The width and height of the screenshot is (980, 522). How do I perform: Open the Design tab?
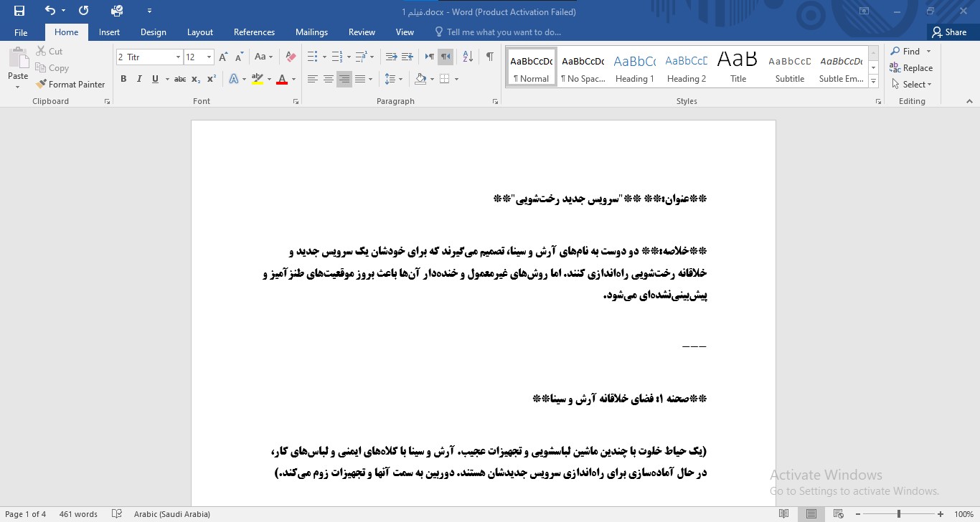[153, 32]
